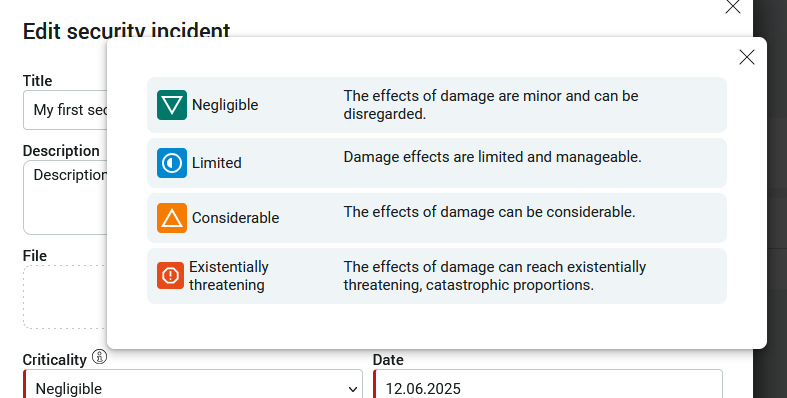Open the Criticality dropdown showing Negligible
The height and width of the screenshot is (398, 787).
(x=193, y=387)
